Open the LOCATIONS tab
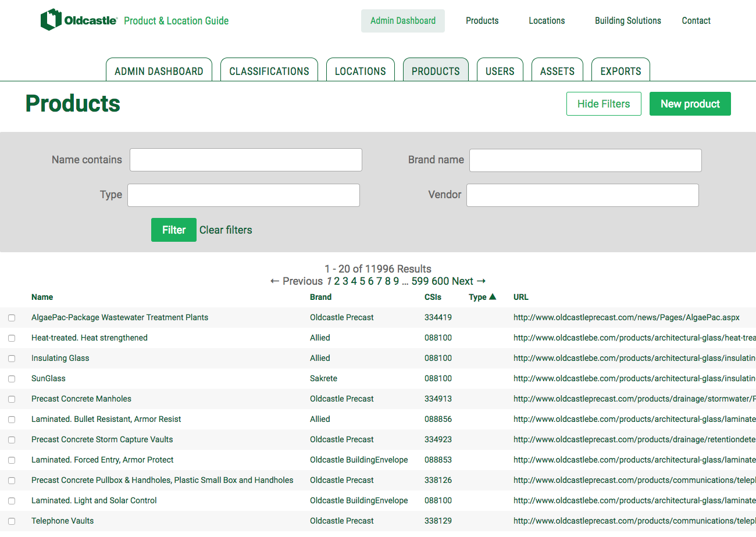Image resolution: width=756 pixels, height=537 pixels. point(361,70)
